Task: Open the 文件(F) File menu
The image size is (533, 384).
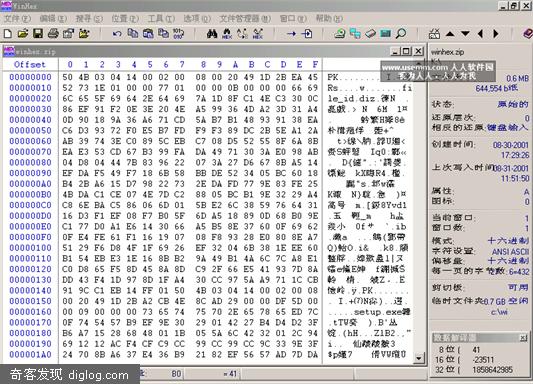Action: [17, 18]
